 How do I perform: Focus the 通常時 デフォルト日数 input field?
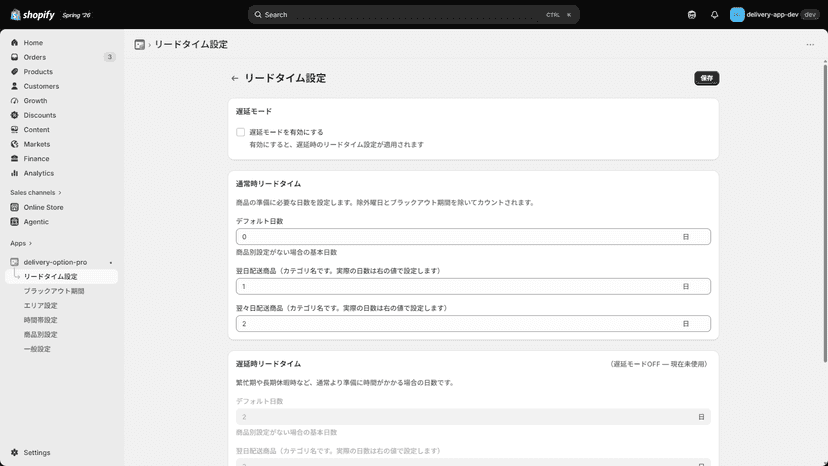tap(473, 237)
